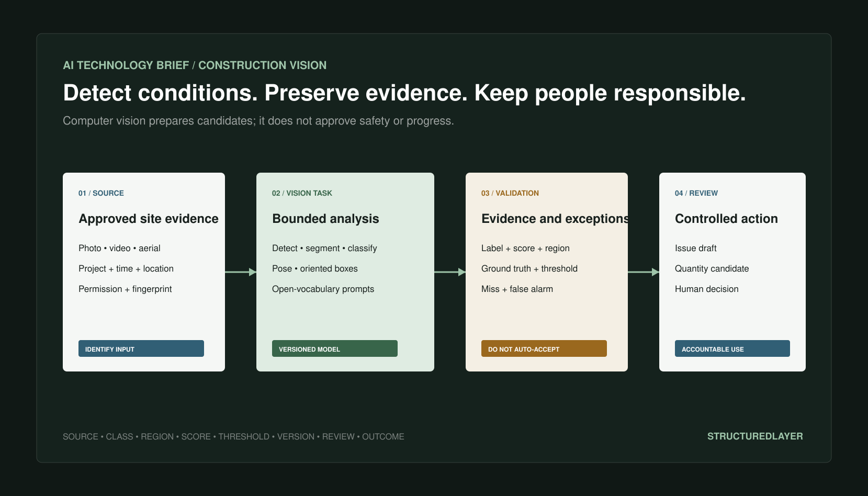Select the 'Bounded analysis' heading
Screen dimensions: 868x496
[325, 219]
